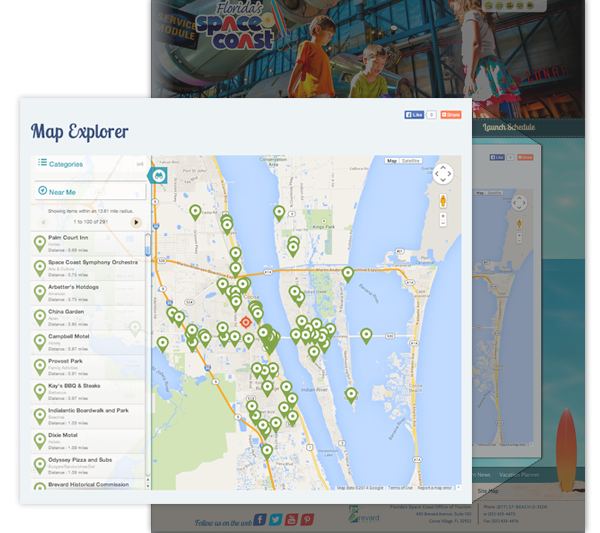Select Map view on background page map
The height and width of the screenshot is (533, 600).
(x=480, y=192)
